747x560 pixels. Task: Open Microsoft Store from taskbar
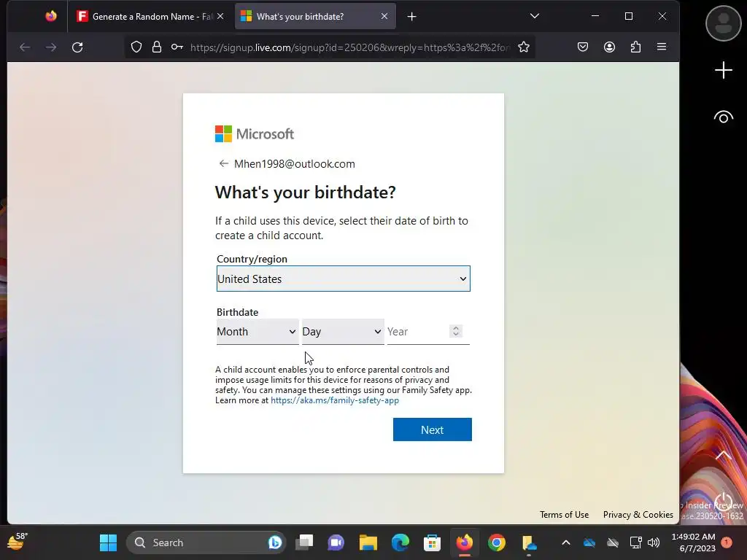click(x=432, y=542)
